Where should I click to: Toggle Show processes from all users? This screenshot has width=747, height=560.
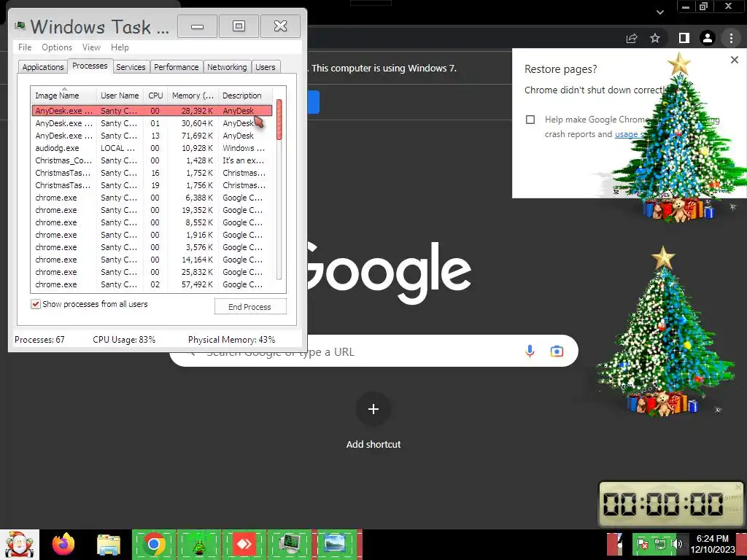[x=36, y=304]
